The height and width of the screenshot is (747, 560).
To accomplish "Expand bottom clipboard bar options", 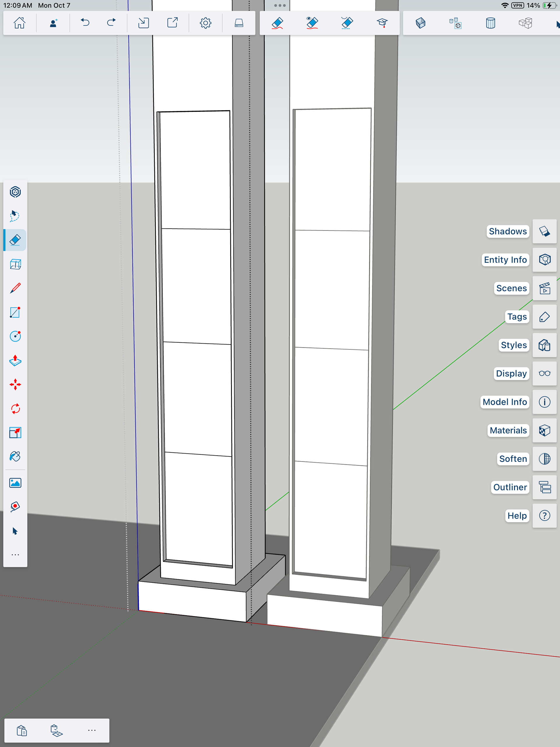I will pos(92,730).
